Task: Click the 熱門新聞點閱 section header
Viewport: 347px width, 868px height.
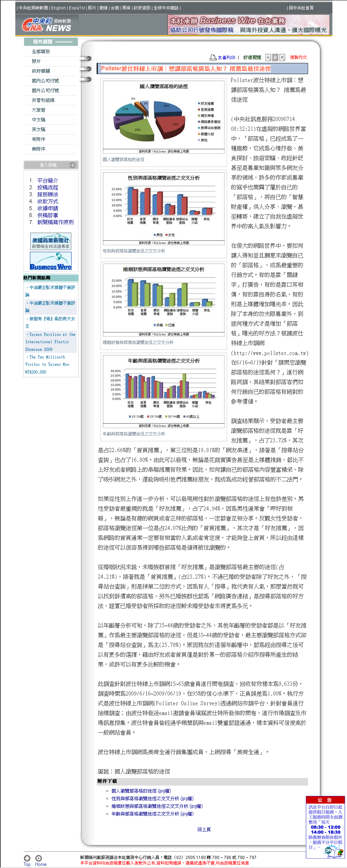Action: coord(51,278)
